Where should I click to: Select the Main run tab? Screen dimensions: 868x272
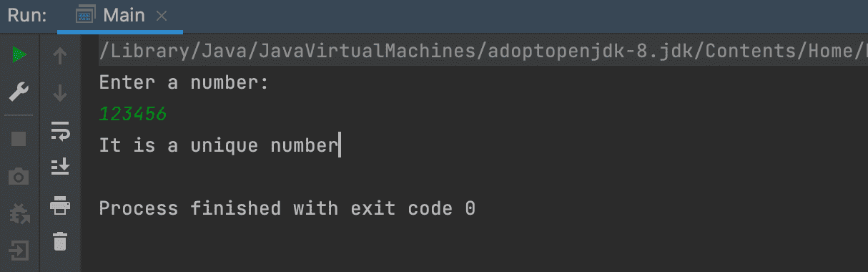120,15
